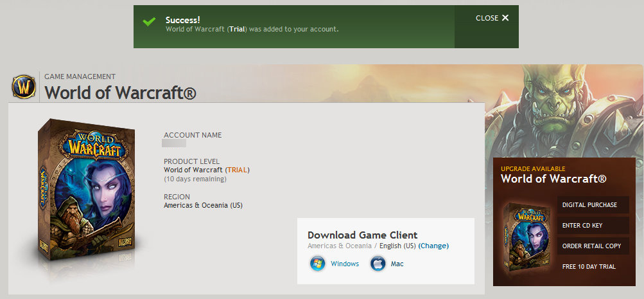Image resolution: width=644 pixels, height=299 pixels.
Task: Click the PRODUCT LEVEL label
Action: click(x=192, y=161)
